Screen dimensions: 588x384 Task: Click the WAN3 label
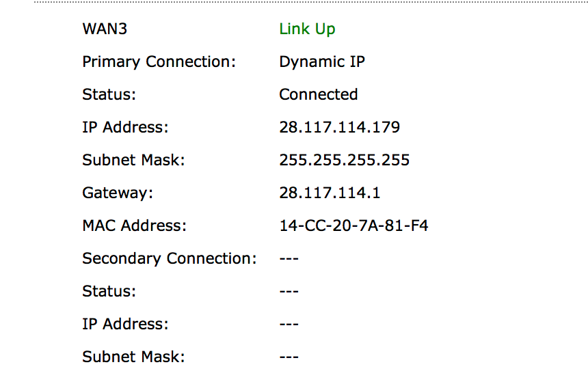[x=105, y=29]
